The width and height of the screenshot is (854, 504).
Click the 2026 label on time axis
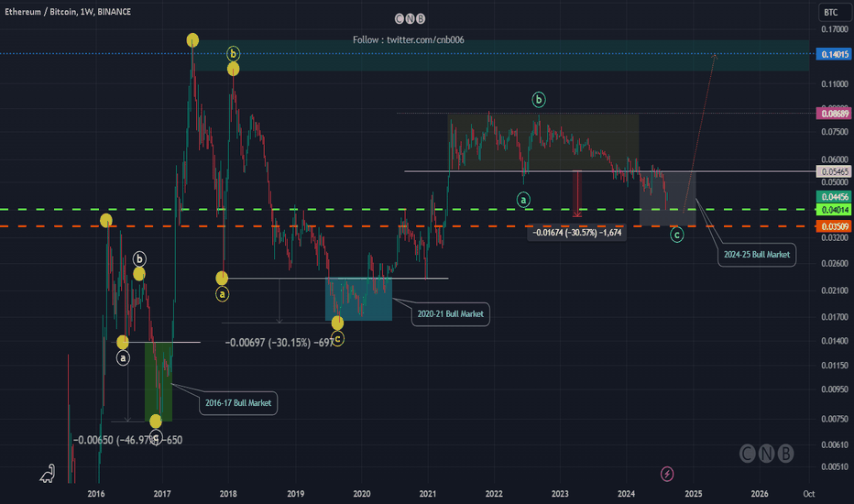pos(760,494)
